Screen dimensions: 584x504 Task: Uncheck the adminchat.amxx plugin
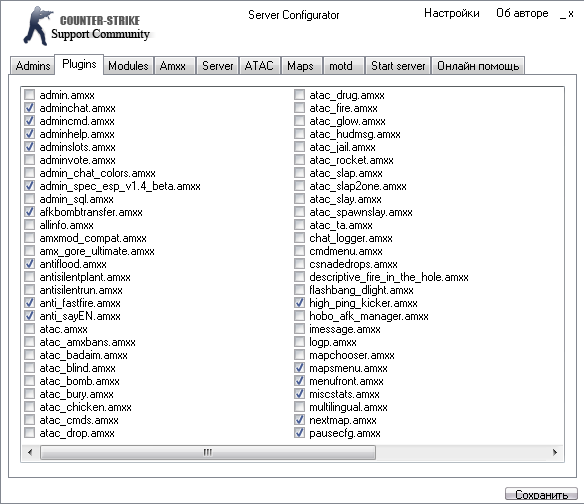point(29,108)
